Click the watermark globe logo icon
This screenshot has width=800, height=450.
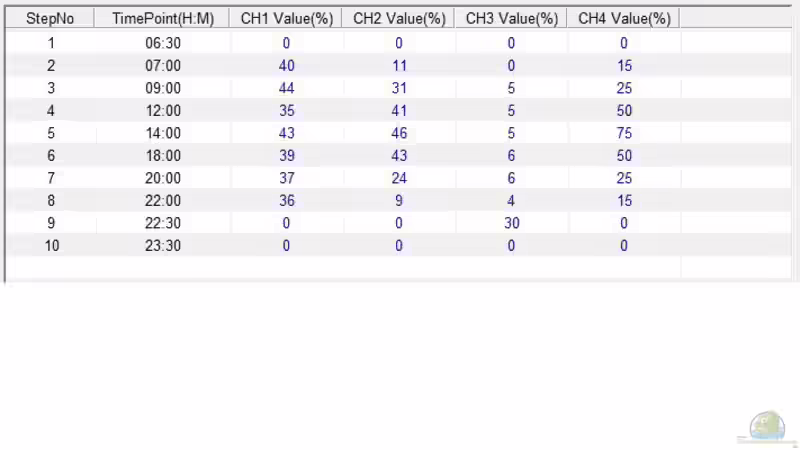(x=768, y=426)
